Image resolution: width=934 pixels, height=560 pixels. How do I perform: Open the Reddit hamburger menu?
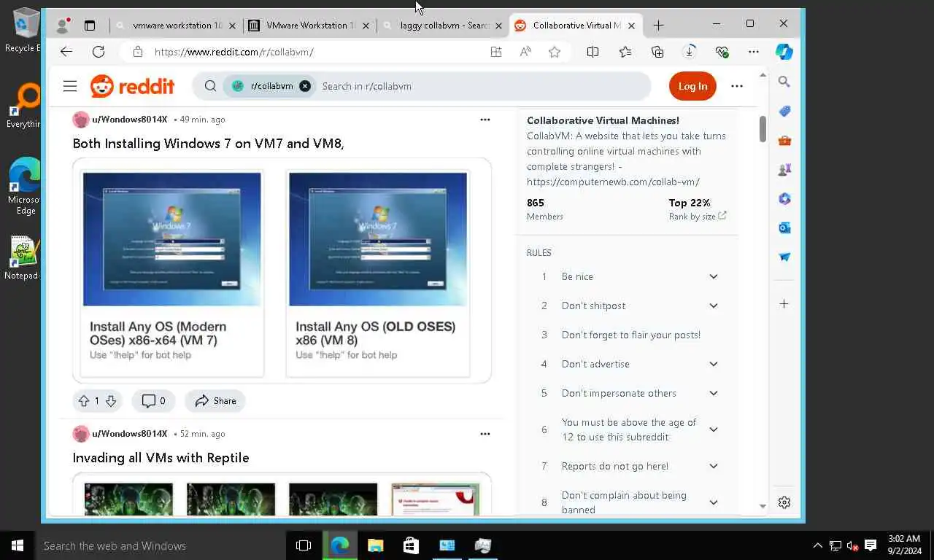(70, 86)
